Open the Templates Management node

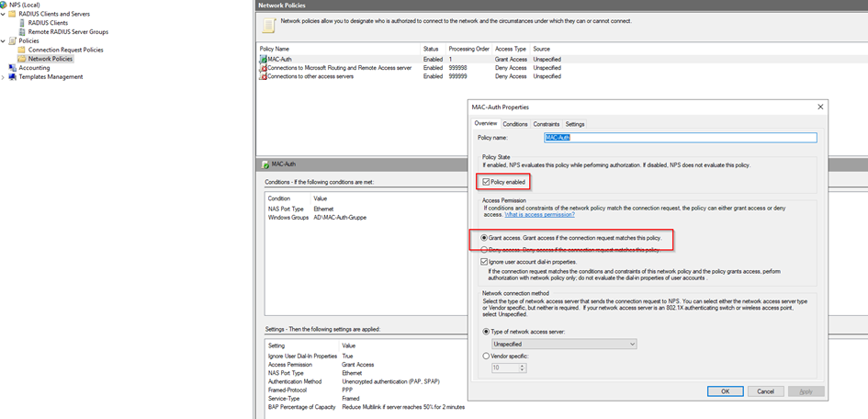[51, 77]
